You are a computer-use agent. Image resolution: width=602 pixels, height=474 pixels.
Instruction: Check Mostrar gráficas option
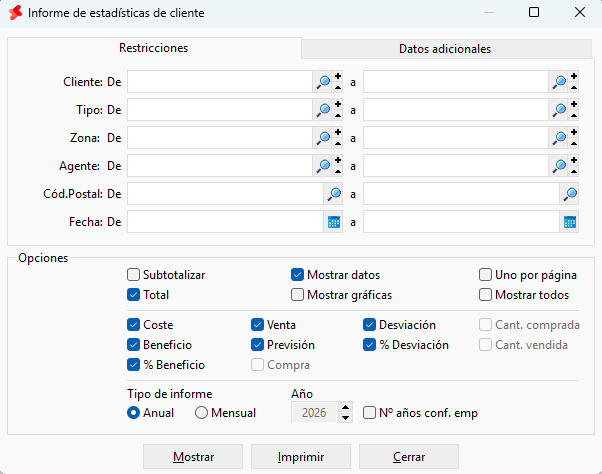click(297, 295)
